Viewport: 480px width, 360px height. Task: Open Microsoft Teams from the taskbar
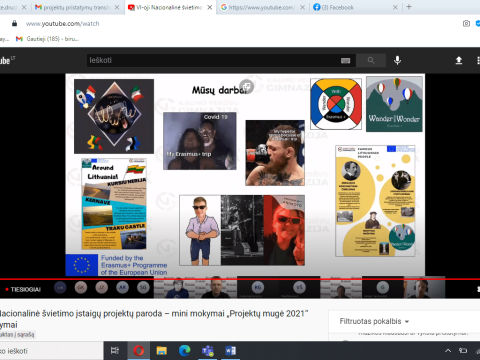[x=208, y=350]
